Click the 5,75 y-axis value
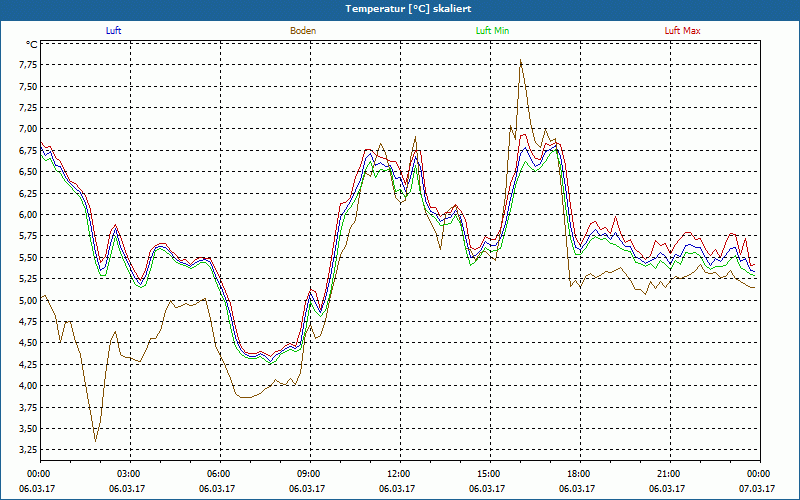Viewport: 800px width, 500px height. click(x=28, y=236)
